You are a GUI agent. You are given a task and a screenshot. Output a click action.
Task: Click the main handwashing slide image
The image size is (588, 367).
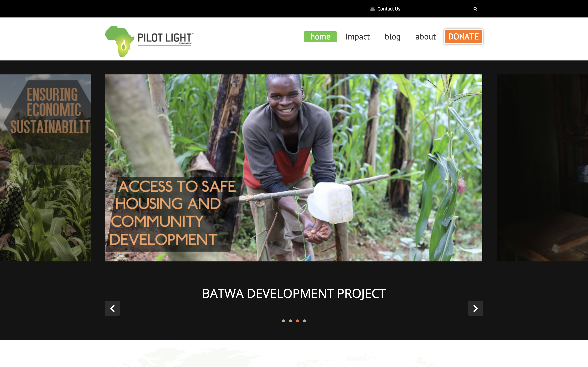293,168
